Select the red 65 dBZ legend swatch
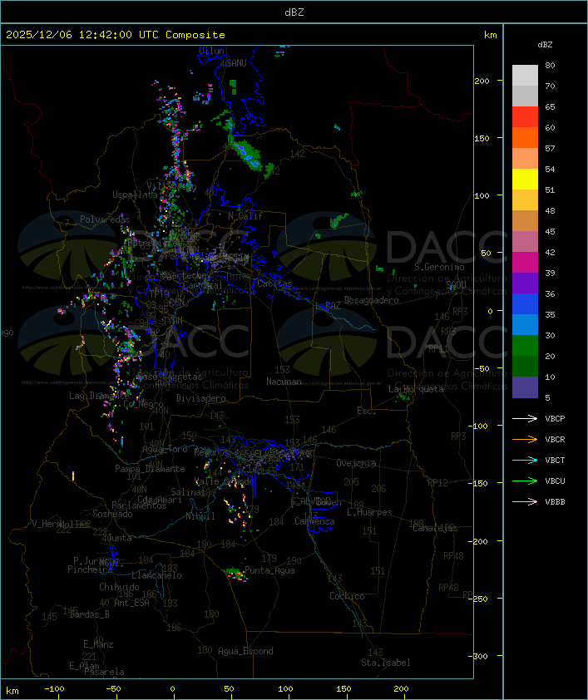The height and width of the screenshot is (700, 588). pos(525,117)
